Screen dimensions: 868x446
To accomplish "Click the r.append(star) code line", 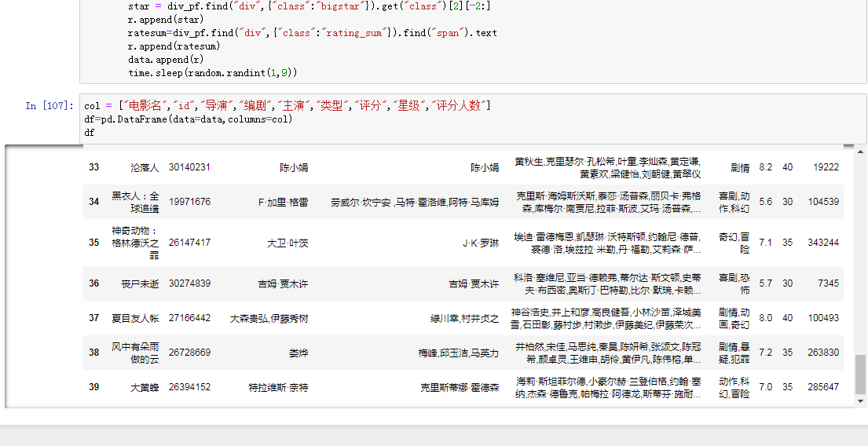I will (x=166, y=20).
